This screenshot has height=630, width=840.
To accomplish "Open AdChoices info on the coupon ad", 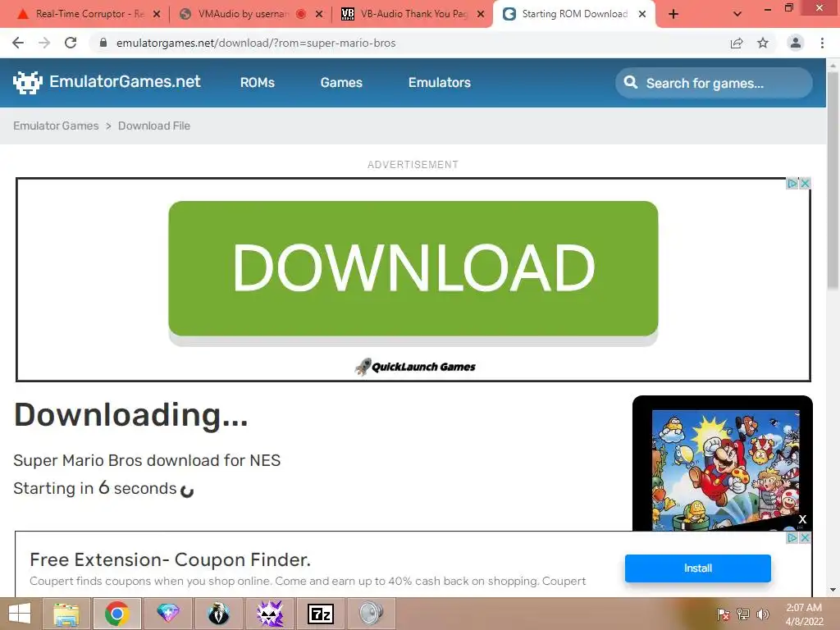I will coord(792,537).
